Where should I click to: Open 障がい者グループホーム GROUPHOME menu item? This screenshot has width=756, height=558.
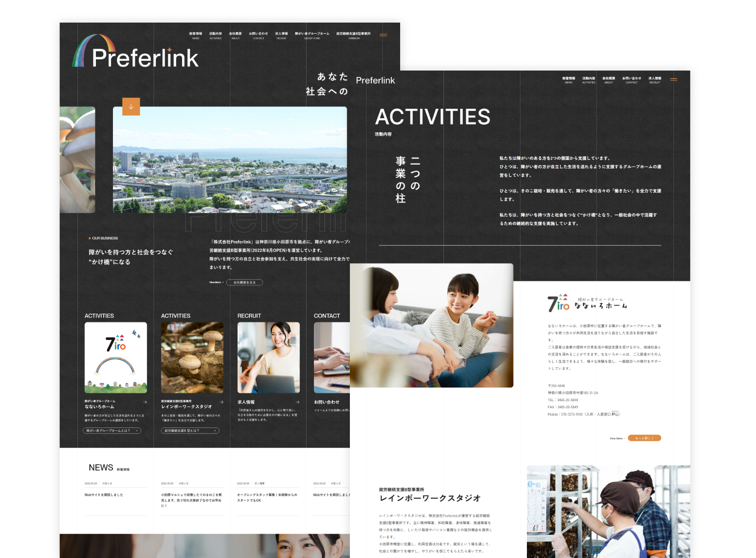(313, 35)
